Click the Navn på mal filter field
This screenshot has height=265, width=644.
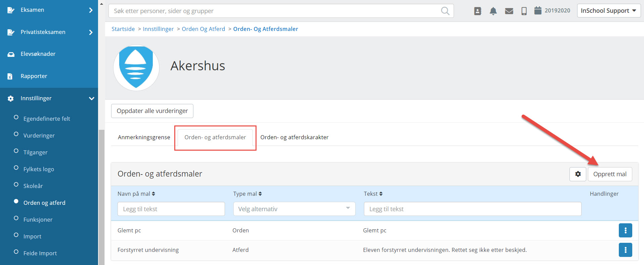(x=171, y=209)
